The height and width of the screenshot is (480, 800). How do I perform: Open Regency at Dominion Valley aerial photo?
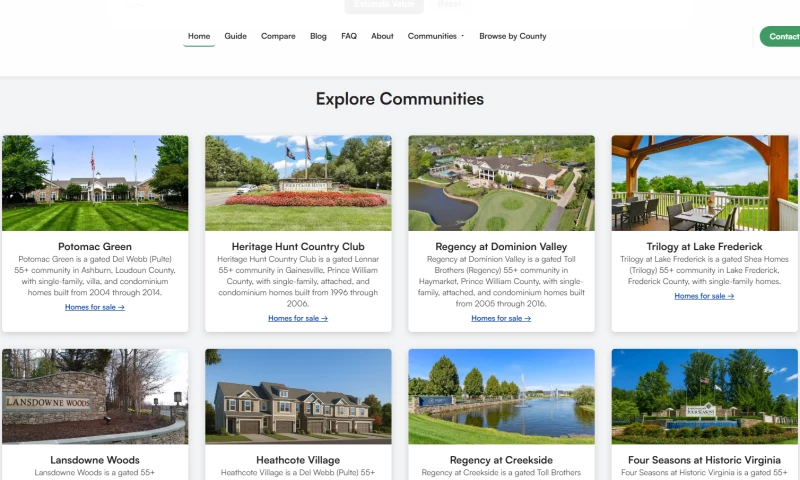pyautogui.click(x=502, y=183)
